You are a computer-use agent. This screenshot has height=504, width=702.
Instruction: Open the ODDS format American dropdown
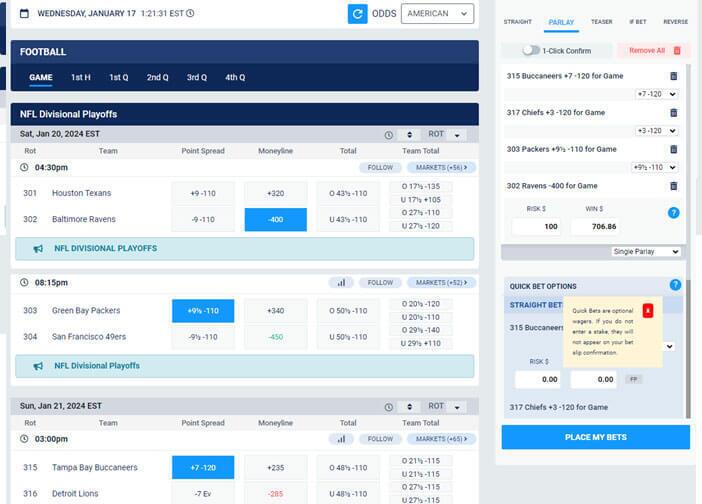click(x=437, y=14)
